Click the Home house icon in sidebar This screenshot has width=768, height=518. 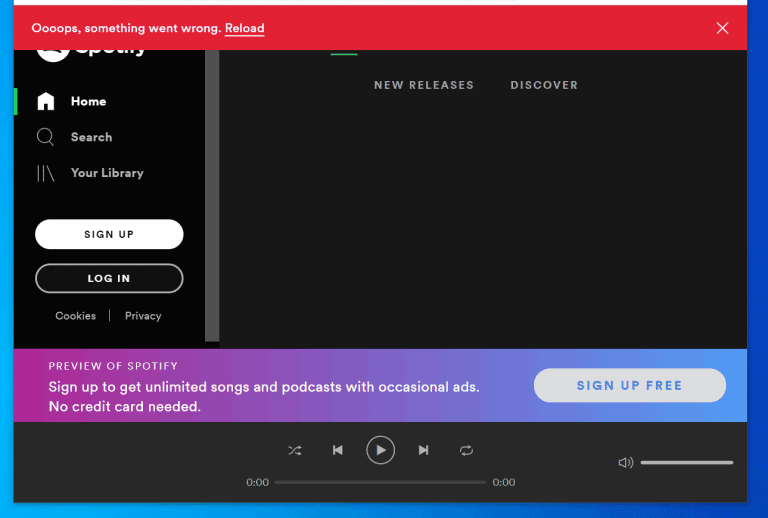[46, 101]
